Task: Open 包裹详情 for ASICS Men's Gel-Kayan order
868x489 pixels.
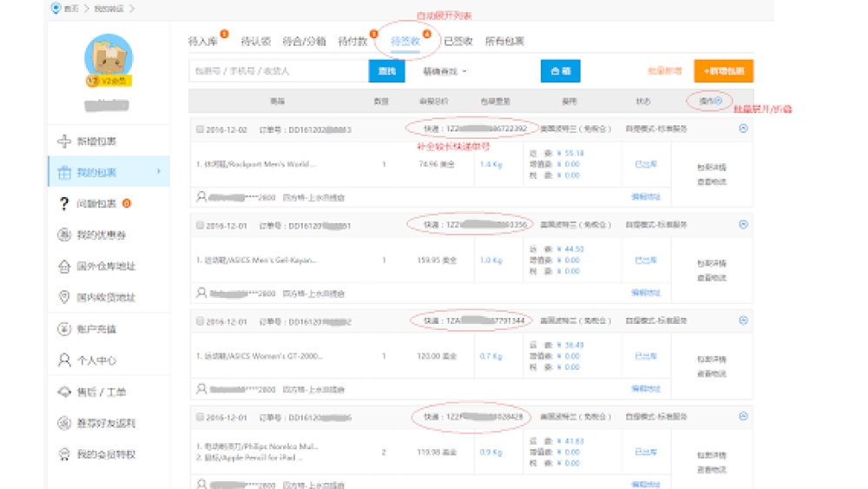Action: point(712,263)
